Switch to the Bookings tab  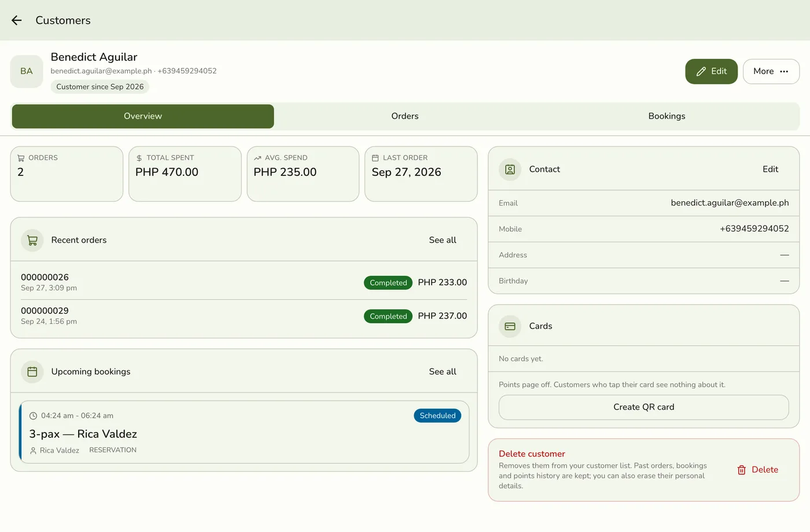tap(667, 116)
